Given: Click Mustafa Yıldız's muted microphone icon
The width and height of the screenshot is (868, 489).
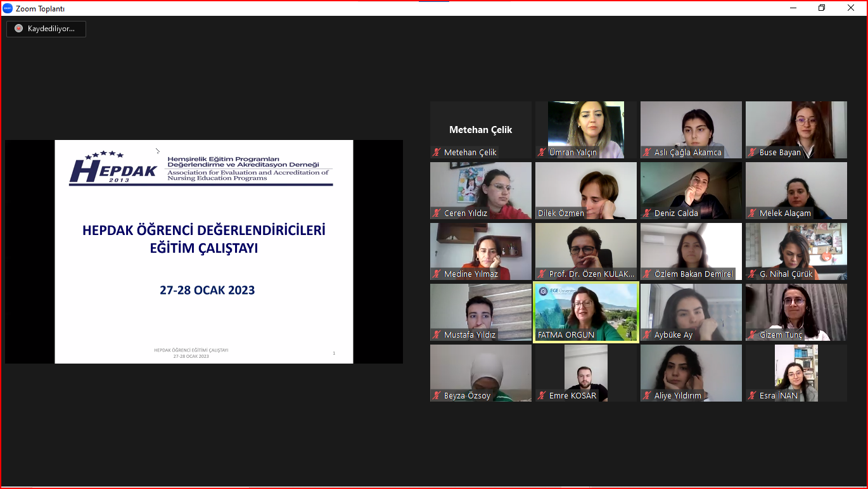Looking at the screenshot, I should pyautogui.click(x=437, y=335).
